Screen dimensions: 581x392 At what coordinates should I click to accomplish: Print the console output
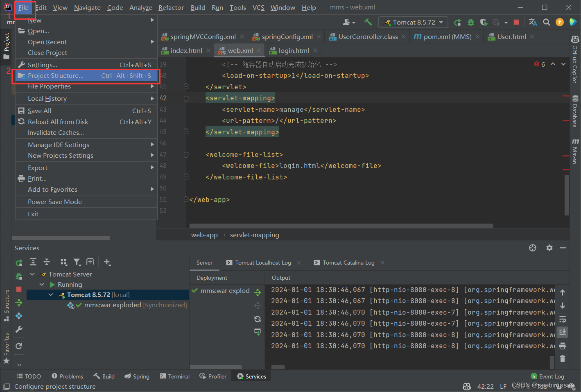coord(563,346)
